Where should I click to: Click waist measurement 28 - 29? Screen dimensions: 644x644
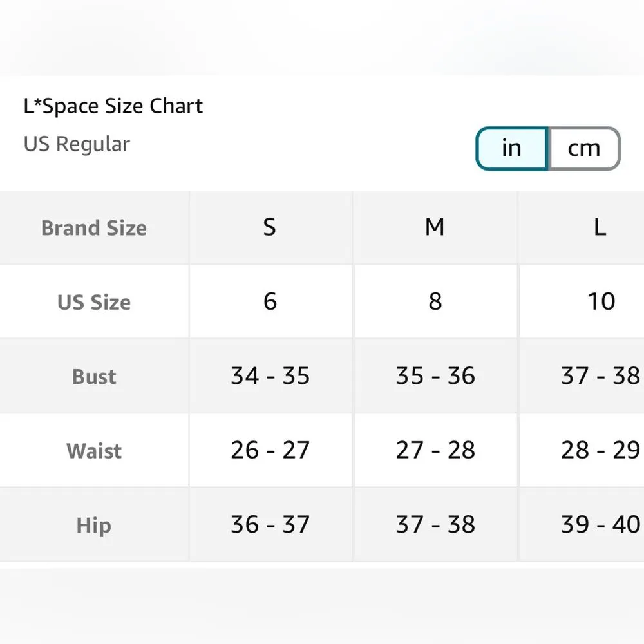pyautogui.click(x=600, y=450)
